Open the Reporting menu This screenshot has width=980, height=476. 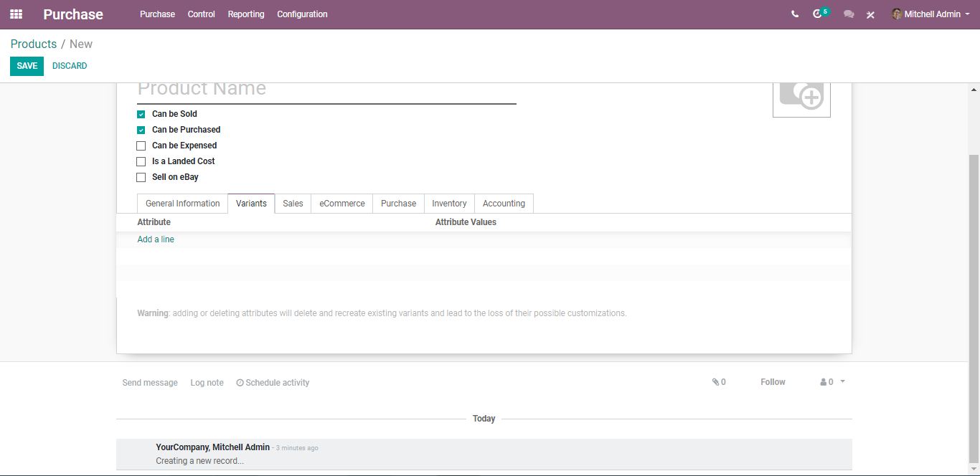[x=246, y=14]
